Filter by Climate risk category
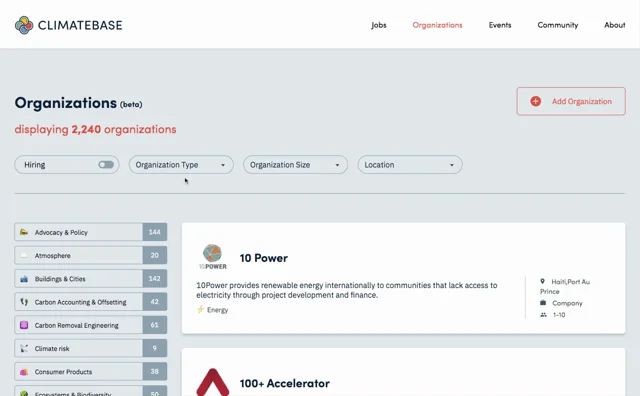This screenshot has height=396, width=640. [91, 349]
